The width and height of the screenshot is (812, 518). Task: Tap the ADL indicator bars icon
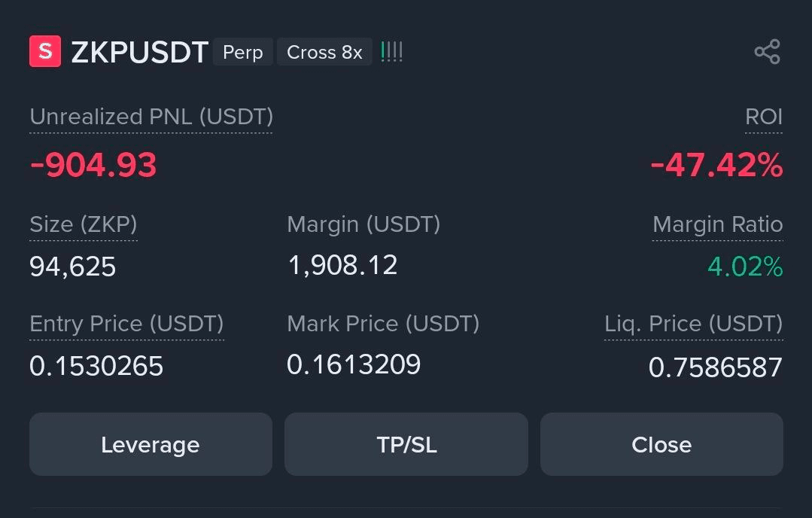(x=391, y=52)
